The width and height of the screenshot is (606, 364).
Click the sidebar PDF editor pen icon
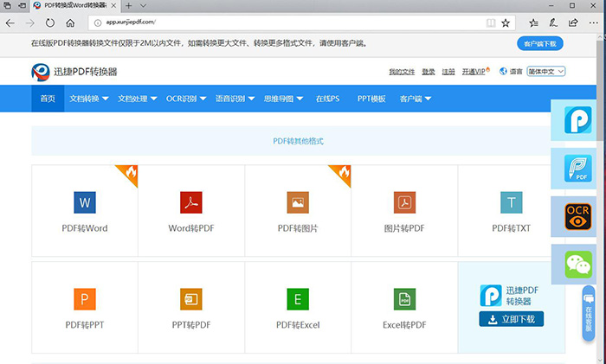tap(577, 169)
